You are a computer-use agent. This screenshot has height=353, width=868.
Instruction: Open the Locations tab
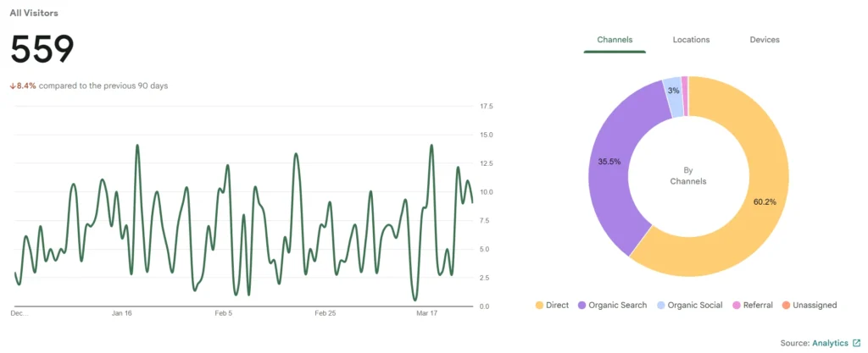691,40
